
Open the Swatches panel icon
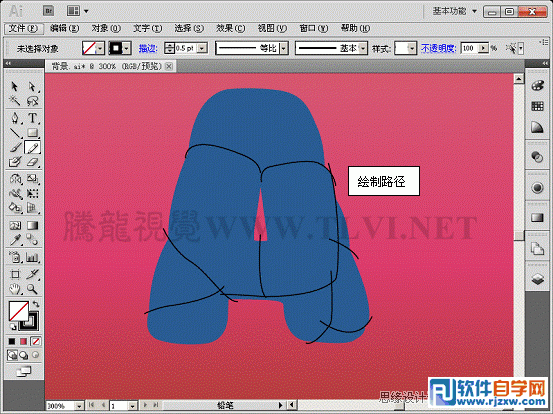tap(537, 106)
